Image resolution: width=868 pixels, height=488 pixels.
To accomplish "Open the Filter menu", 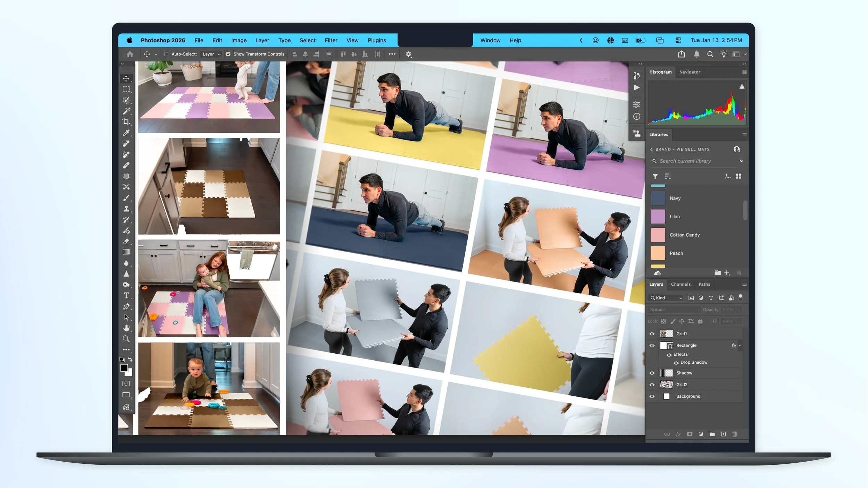I will (x=331, y=40).
